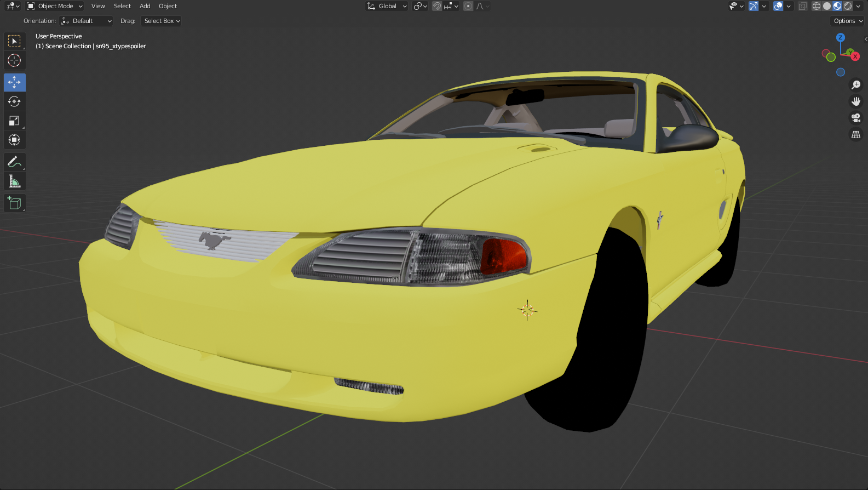This screenshot has width=868, height=490.
Task: Click the black front wheel of the car
Action: [x=601, y=335]
